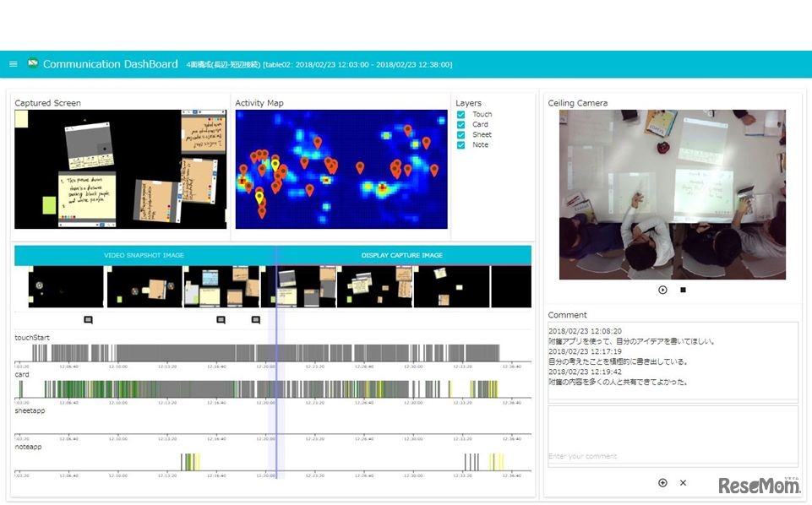Click the plus icon below the comment box
This screenshot has height=505, width=812.
point(662,483)
